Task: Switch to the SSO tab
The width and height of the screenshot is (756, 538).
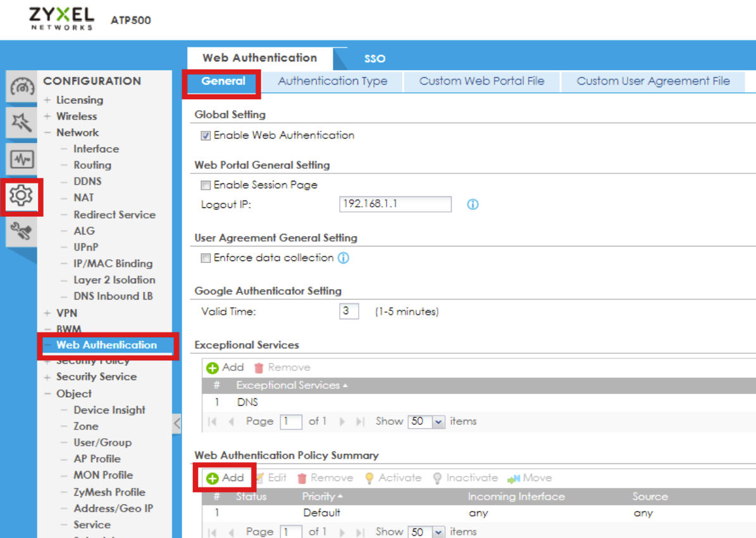Action: tap(375, 58)
